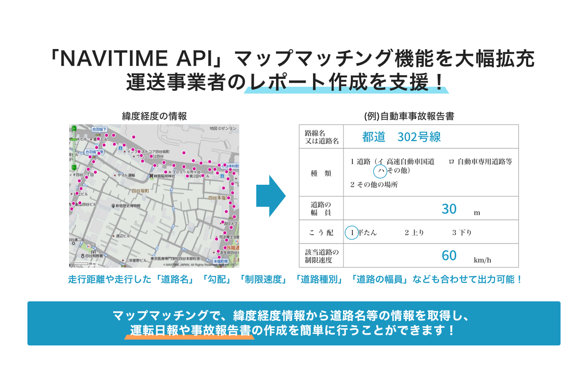Click the blue subway entrance icon near ストコア四谷坂町
The image size is (588, 392).
tap(120, 148)
